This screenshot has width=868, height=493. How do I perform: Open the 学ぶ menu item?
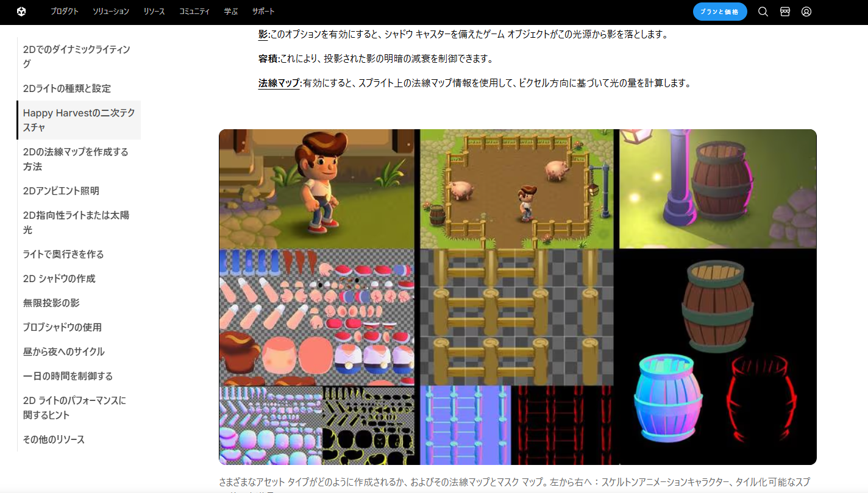230,11
